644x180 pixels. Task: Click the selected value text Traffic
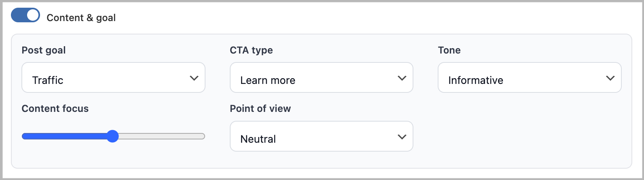tap(48, 80)
